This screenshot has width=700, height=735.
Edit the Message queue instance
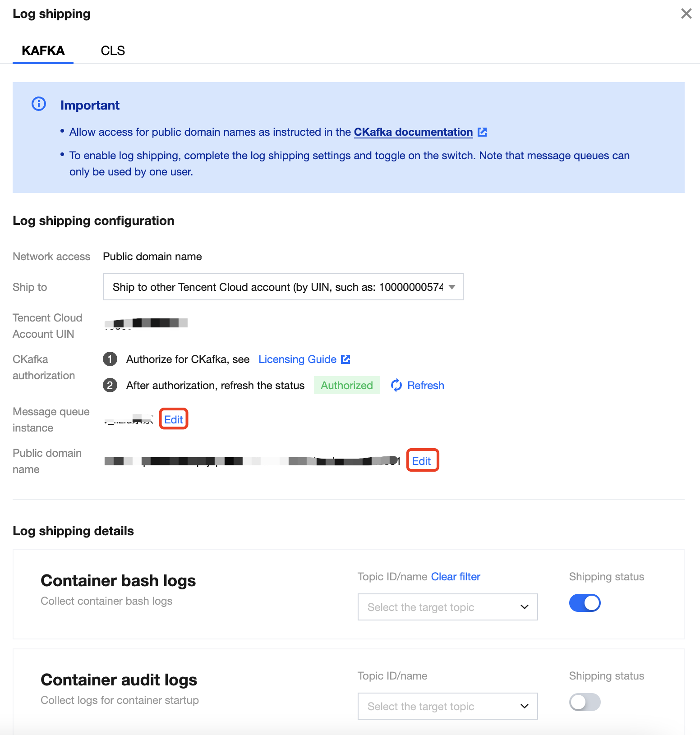click(174, 420)
